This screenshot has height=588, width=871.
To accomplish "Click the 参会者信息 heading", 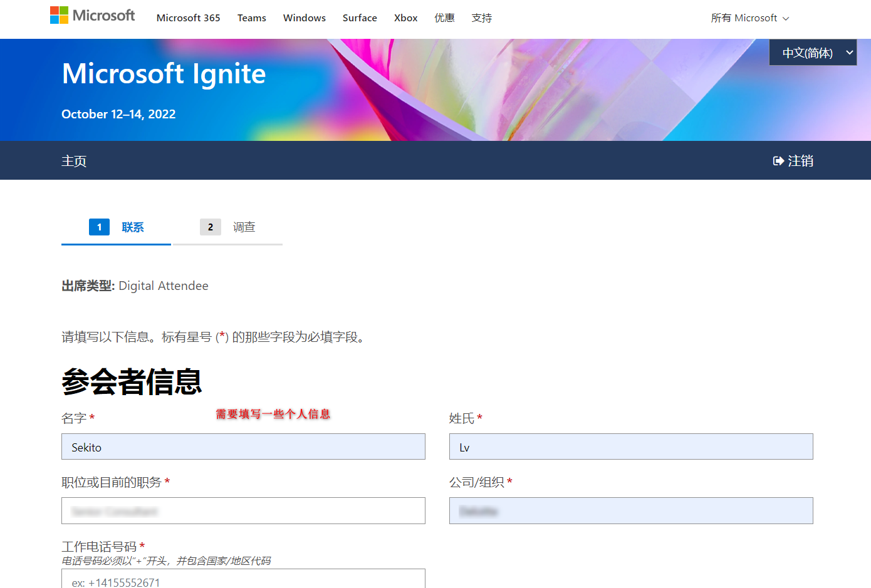I will pyautogui.click(x=132, y=381).
